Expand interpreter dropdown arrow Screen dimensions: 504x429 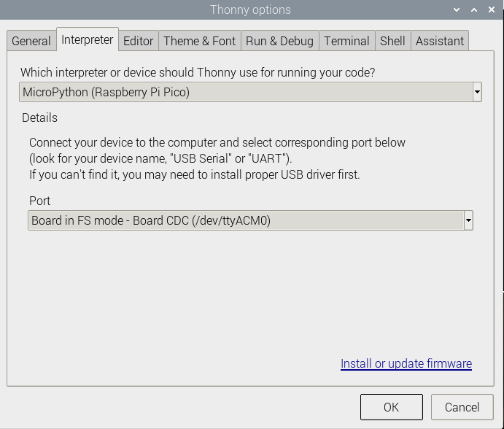tap(477, 92)
